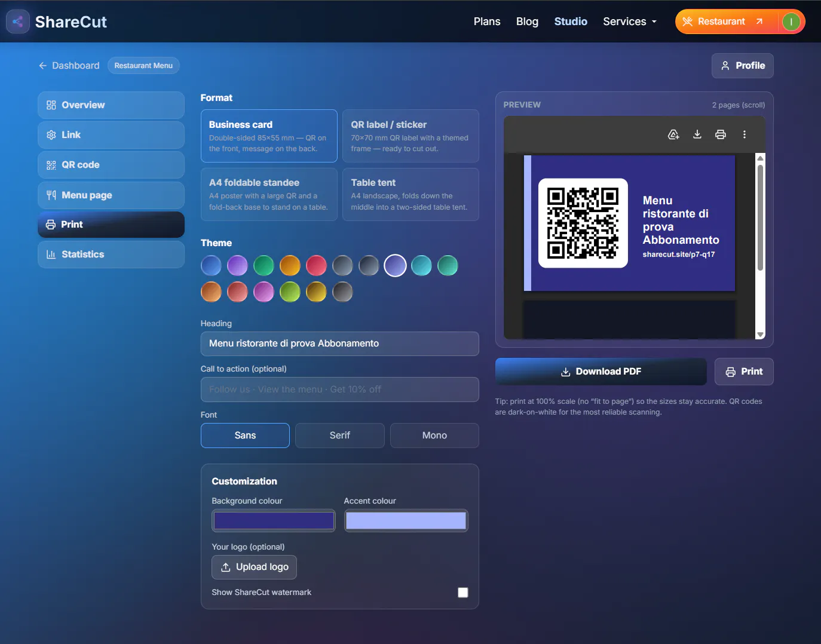
Task: Expand the Services dropdown menu
Action: [x=630, y=22]
